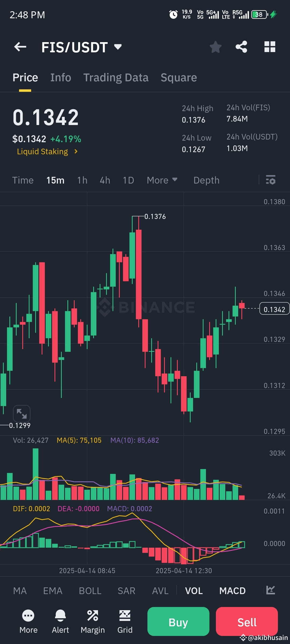This screenshot has height=644, width=290.
Task: Select the 1D candlestick timeframe
Action: coord(128,180)
